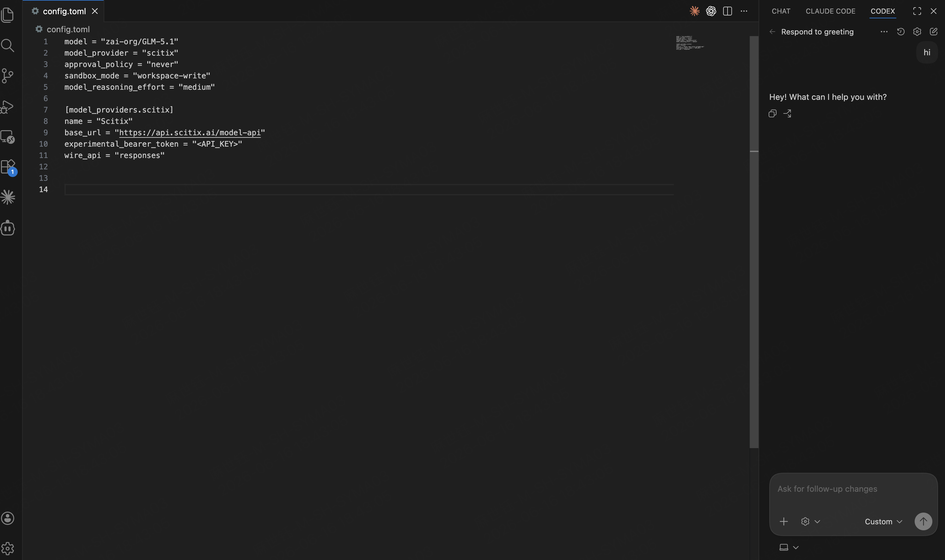The image size is (945, 560).
Task: Split the editor to the right
Action: (x=728, y=11)
